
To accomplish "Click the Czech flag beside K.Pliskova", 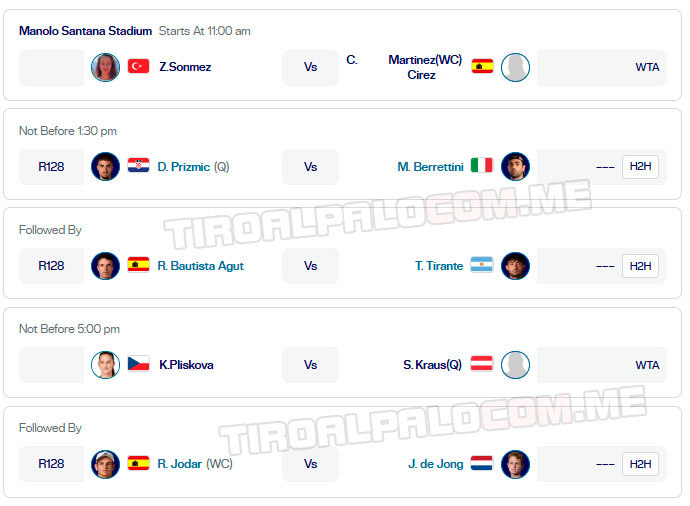I will pos(138,364).
